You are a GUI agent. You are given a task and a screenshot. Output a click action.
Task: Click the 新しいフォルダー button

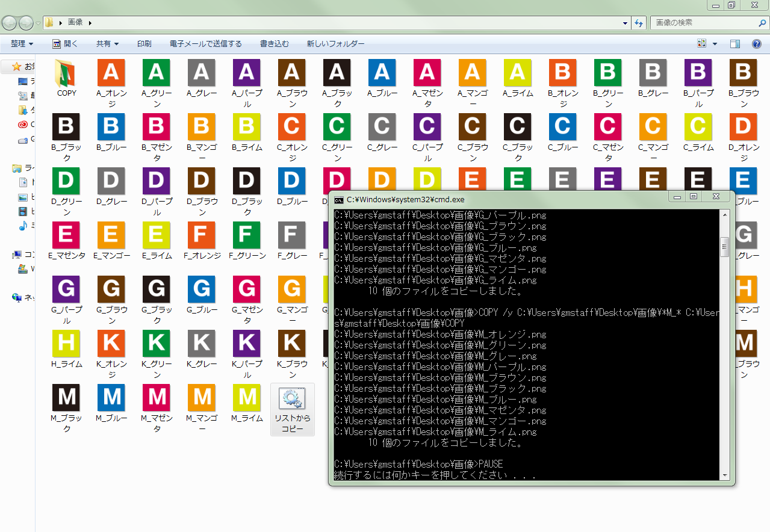[335, 44]
